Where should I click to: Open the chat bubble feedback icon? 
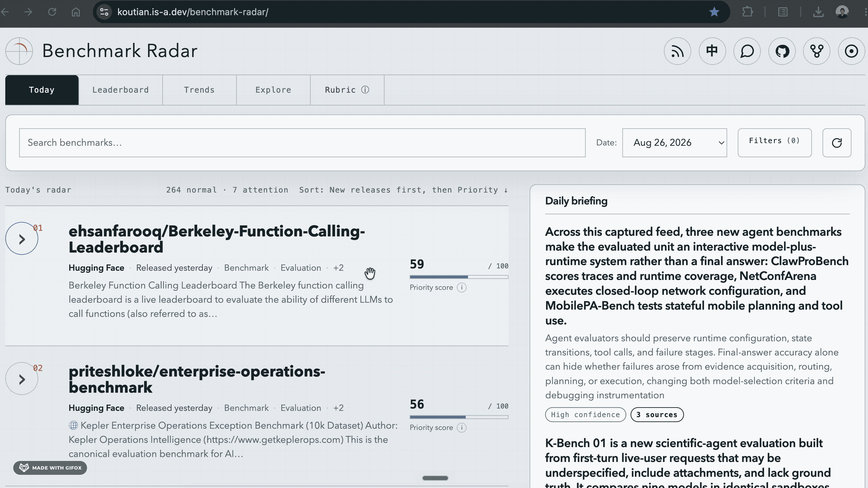747,51
